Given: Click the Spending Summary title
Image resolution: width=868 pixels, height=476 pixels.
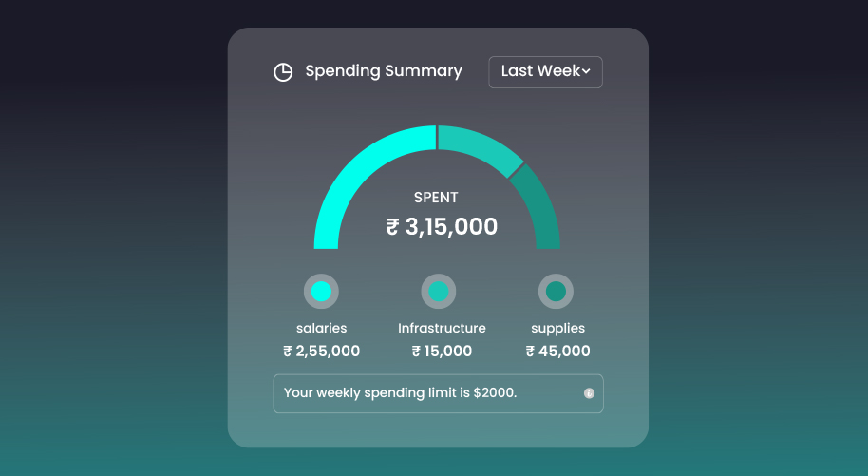Looking at the screenshot, I should click(384, 71).
